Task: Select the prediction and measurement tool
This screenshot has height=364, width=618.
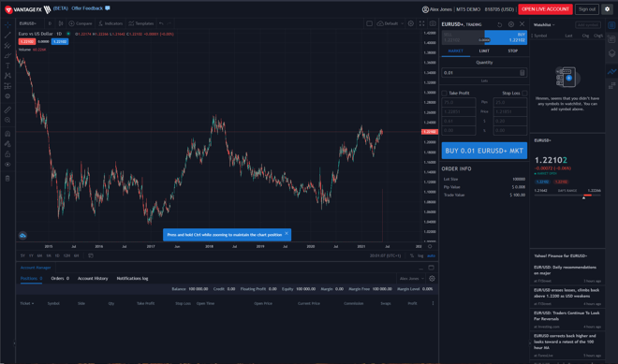Action: [7, 86]
